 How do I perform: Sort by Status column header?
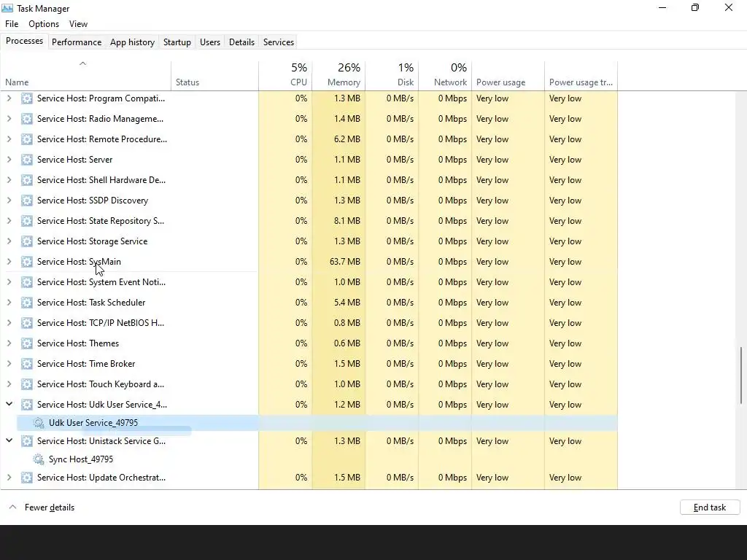coord(215,76)
